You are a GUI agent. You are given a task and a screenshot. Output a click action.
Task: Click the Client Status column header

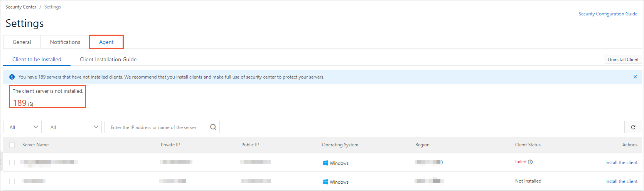click(x=528, y=145)
